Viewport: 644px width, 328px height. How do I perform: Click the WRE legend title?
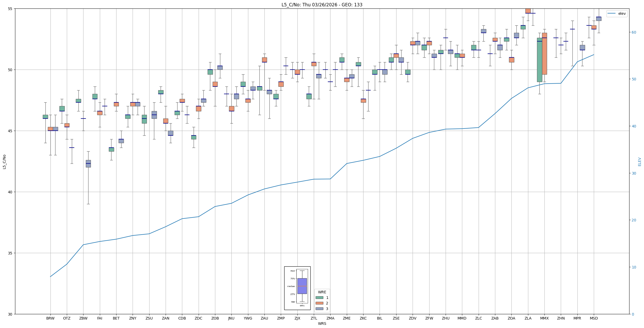coord(322,292)
